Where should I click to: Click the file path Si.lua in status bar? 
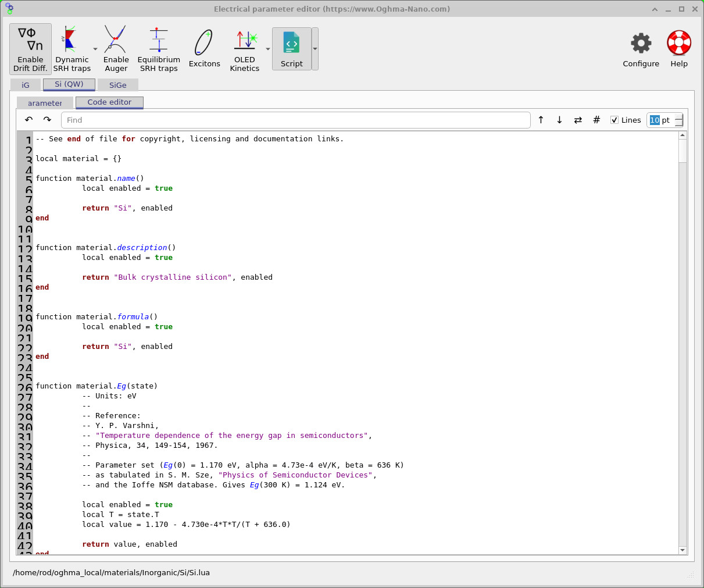click(x=111, y=572)
